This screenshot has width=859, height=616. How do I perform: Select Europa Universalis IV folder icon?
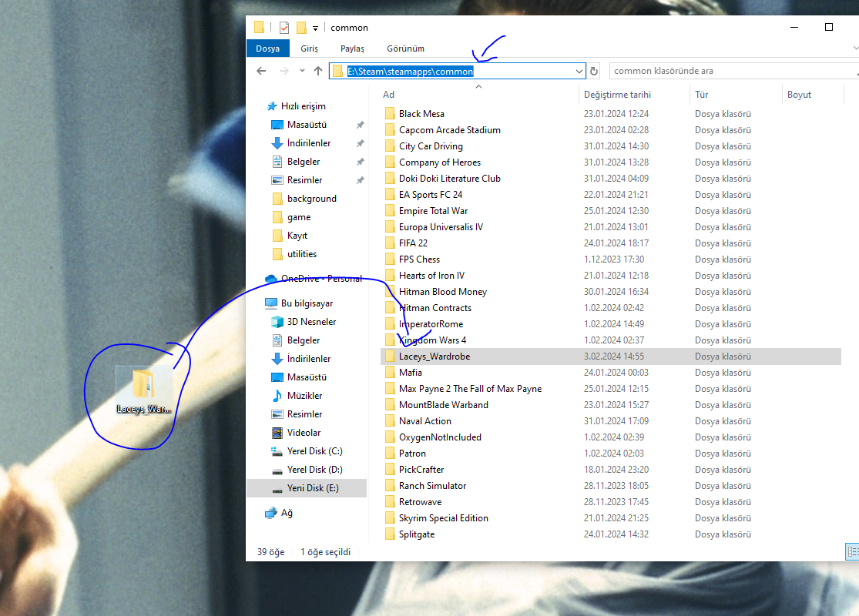click(x=390, y=226)
